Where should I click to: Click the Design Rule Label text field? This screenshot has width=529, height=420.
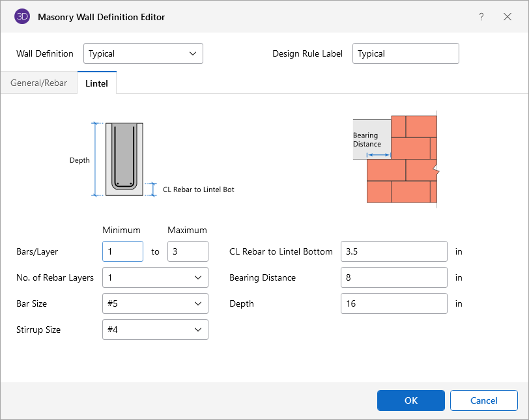pos(405,53)
